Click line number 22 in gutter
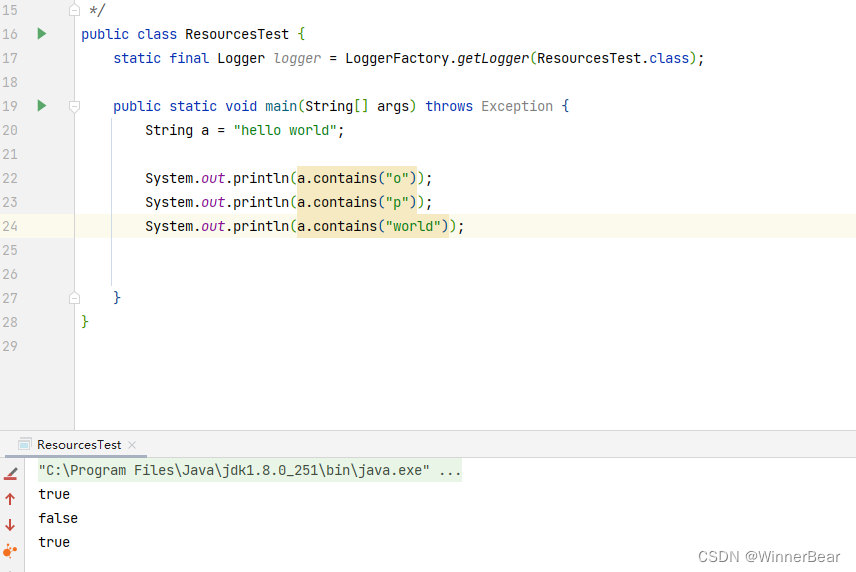856x572 pixels. [x=10, y=178]
